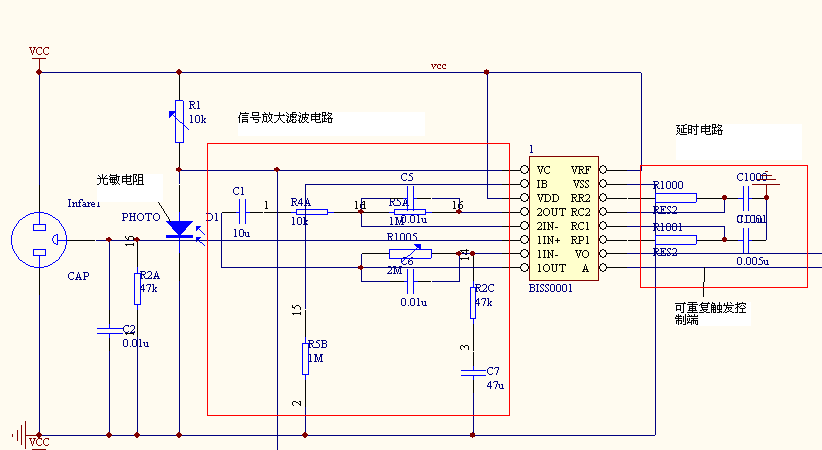The image size is (822, 450).
Task: Click the BISS0001 designator text
Action: point(550,288)
